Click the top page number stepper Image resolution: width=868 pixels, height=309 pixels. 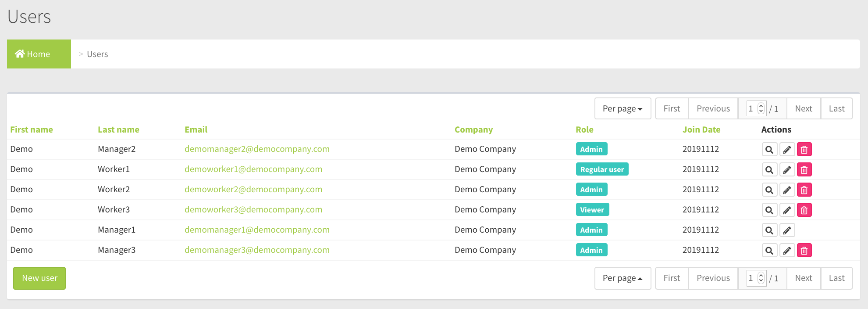click(x=756, y=108)
